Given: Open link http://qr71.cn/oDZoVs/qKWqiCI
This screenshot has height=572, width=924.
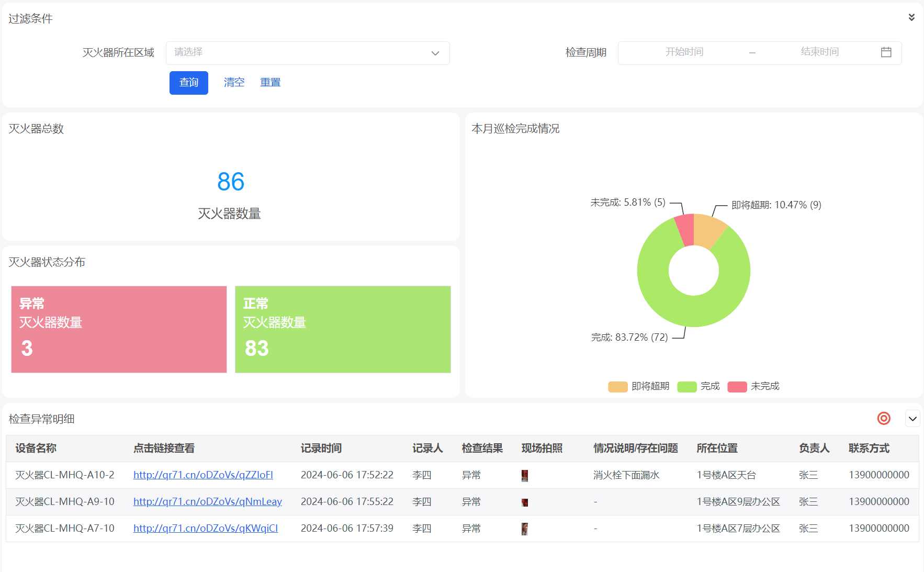Looking at the screenshot, I should (206, 528).
